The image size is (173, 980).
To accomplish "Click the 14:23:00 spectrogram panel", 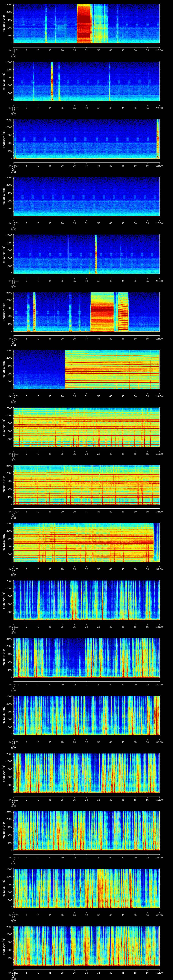I will [87, 81].
